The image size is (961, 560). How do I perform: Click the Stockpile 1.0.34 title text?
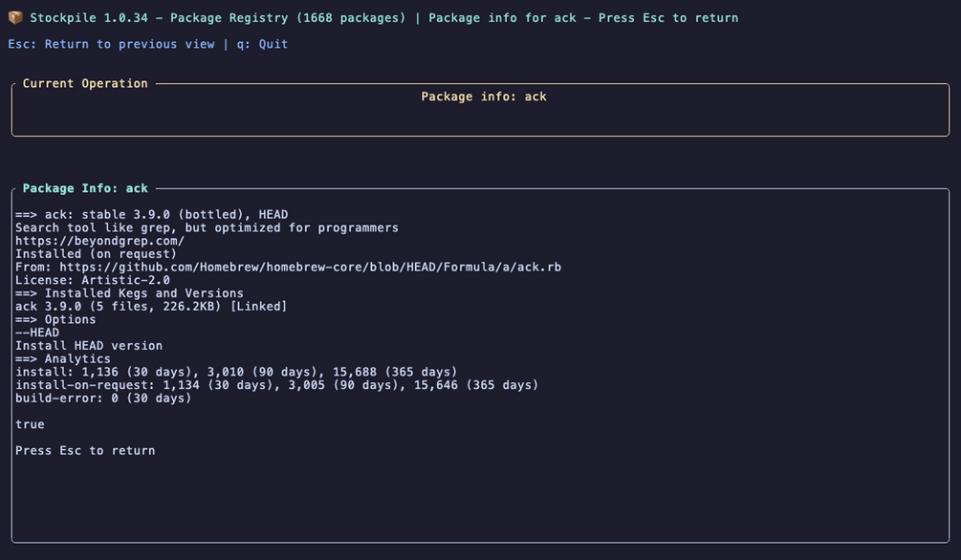(x=89, y=18)
